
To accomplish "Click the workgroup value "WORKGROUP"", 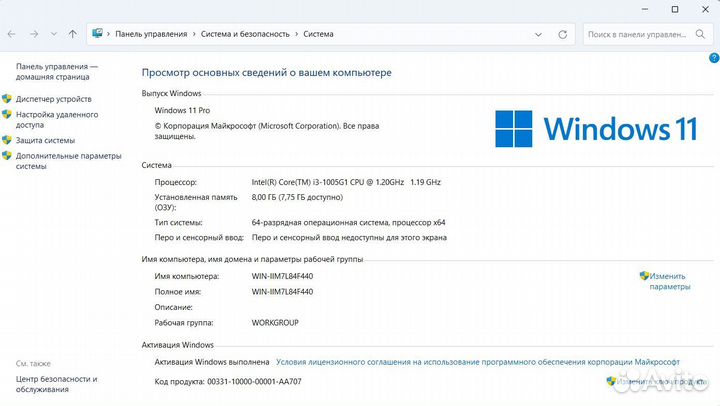I will click(275, 322).
